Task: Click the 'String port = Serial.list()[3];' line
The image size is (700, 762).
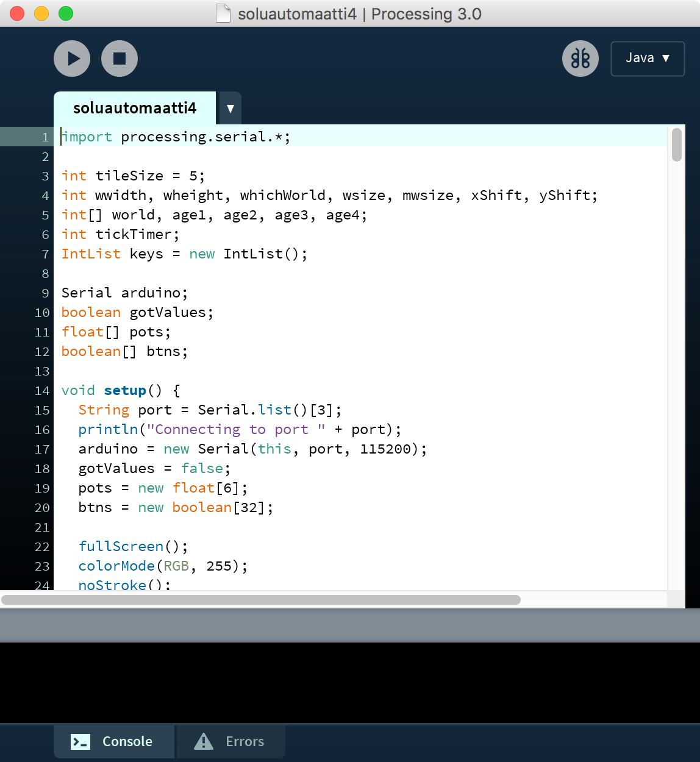Action: click(x=210, y=410)
